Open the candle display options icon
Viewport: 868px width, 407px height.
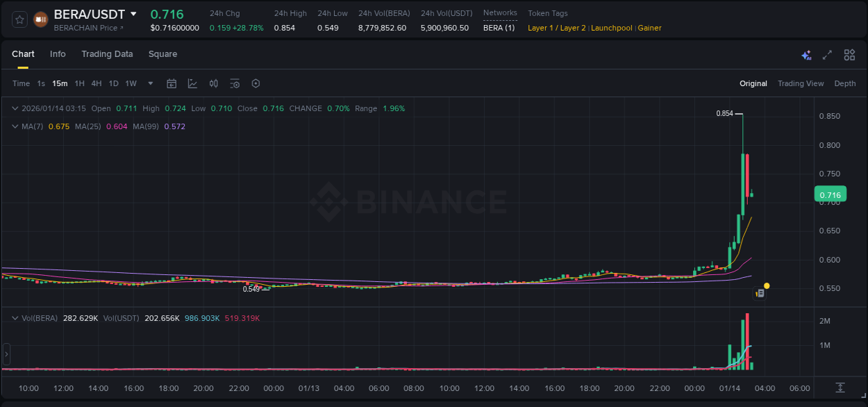point(213,83)
